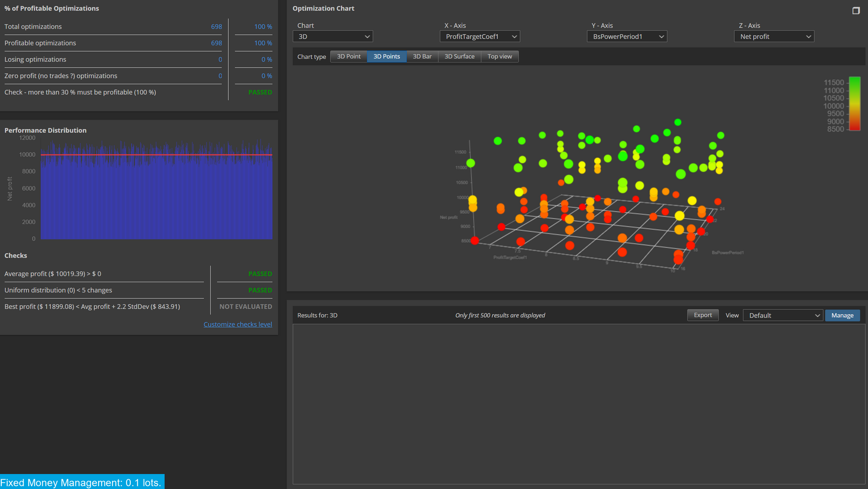Click the Performance Distribution histogram
The height and width of the screenshot is (489, 868).
[x=157, y=190]
